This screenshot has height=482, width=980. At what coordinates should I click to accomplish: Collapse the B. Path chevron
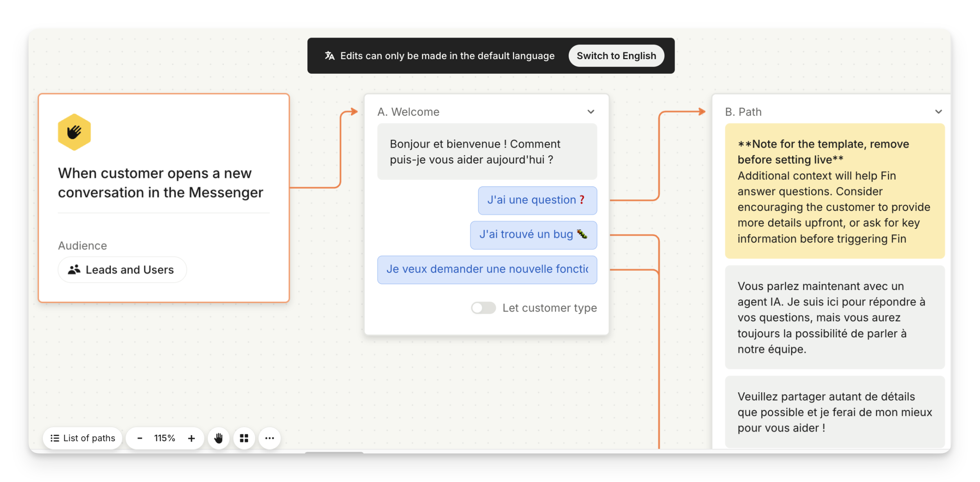938,112
